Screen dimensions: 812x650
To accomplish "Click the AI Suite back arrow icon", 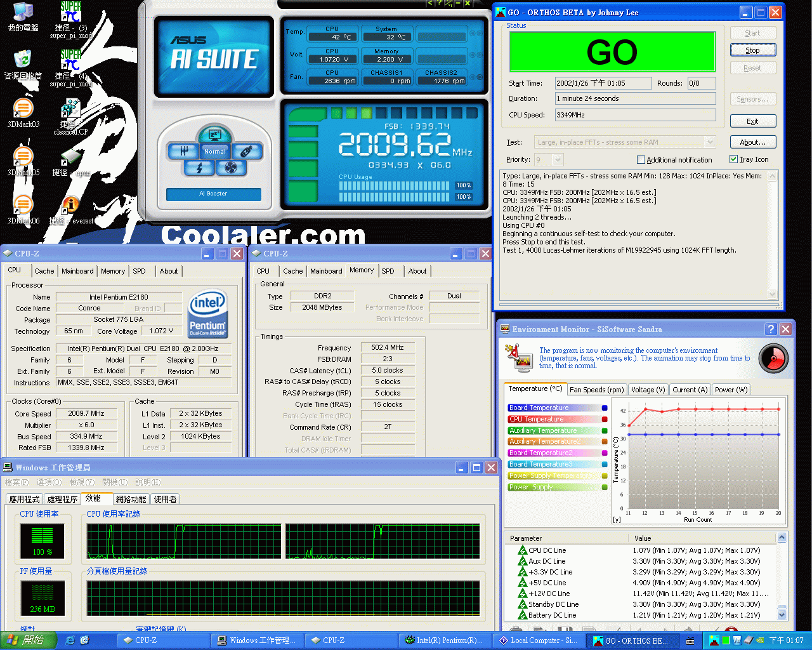I will [429, 3].
